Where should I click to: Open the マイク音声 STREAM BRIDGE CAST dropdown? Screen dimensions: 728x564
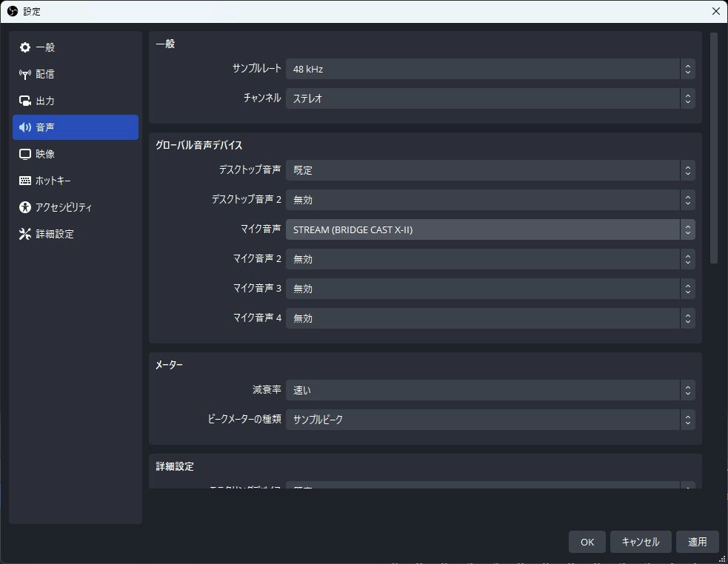[x=490, y=229]
